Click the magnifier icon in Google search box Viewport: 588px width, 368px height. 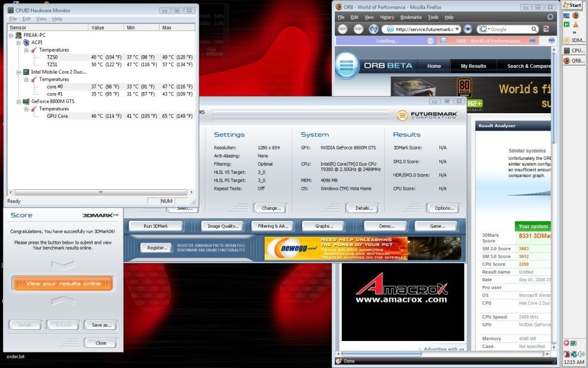[534, 29]
